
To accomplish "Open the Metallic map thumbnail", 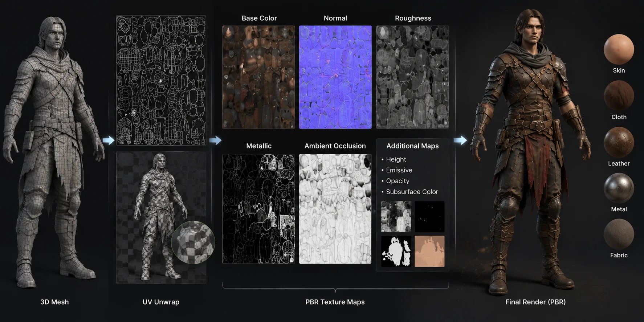I will (258, 209).
